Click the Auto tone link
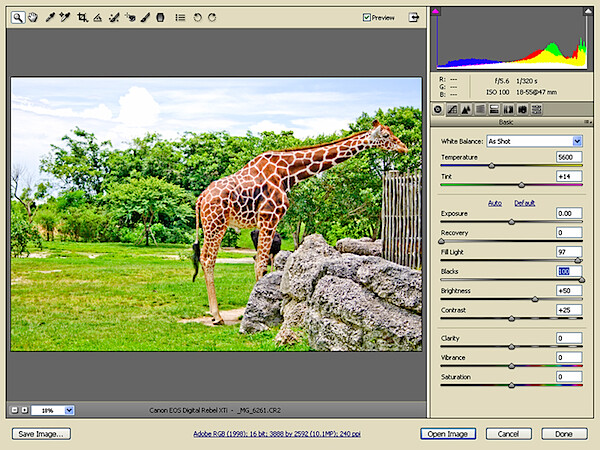 pos(494,203)
